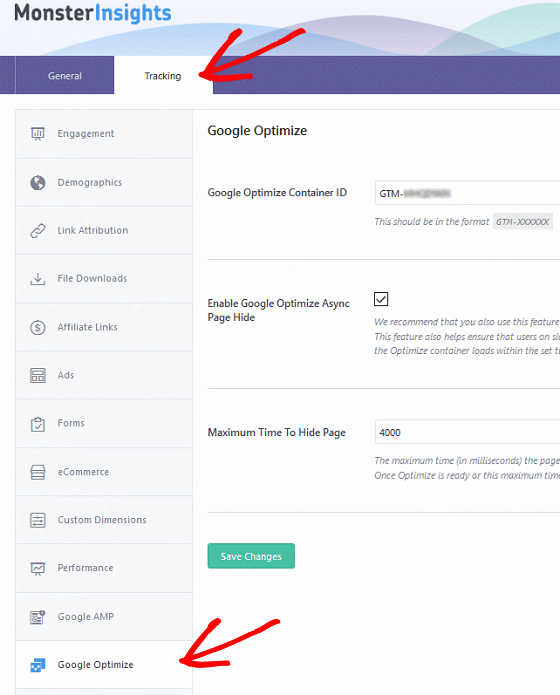Click the Ads layout icon

38,375
